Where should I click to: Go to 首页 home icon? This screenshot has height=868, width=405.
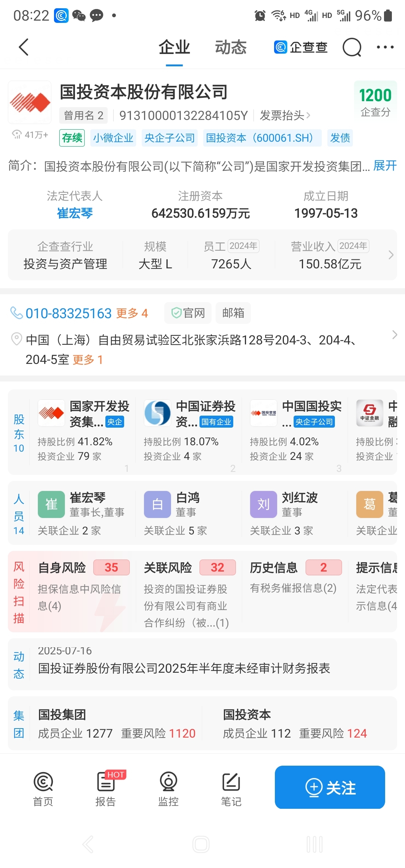pos(43,789)
